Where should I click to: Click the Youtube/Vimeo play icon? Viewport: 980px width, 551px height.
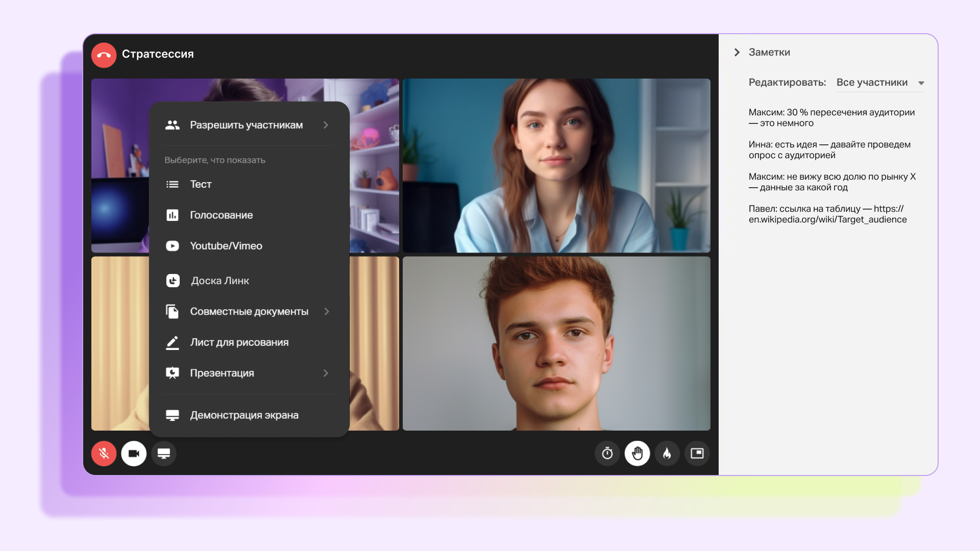click(x=173, y=246)
